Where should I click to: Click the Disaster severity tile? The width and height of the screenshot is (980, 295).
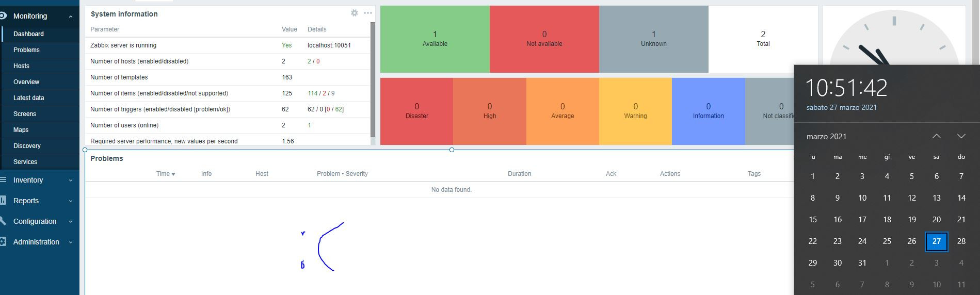[x=416, y=111]
